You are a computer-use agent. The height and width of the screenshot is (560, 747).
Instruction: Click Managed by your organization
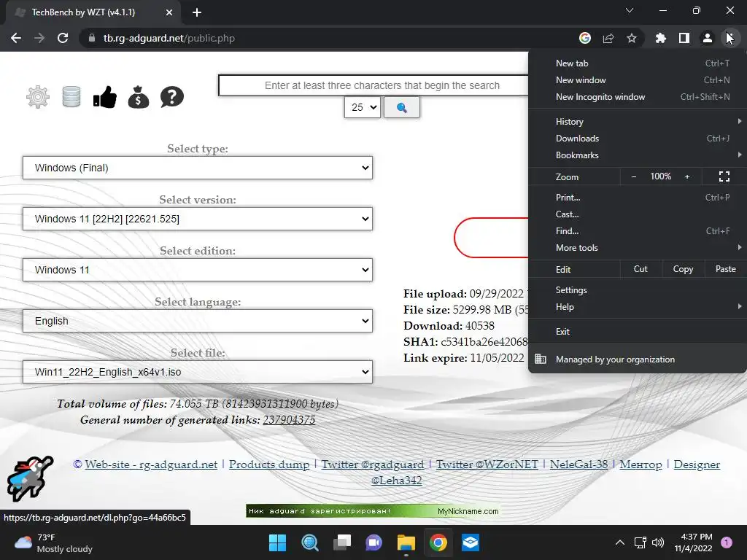coord(638,359)
